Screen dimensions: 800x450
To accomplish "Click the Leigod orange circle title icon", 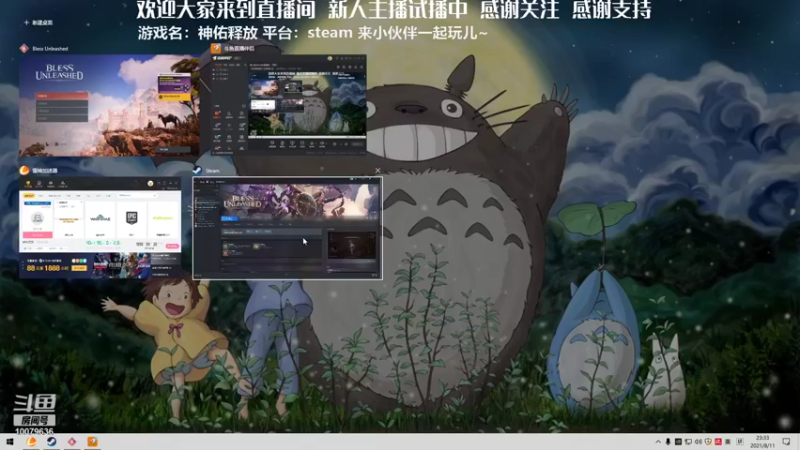I will click(x=24, y=170).
